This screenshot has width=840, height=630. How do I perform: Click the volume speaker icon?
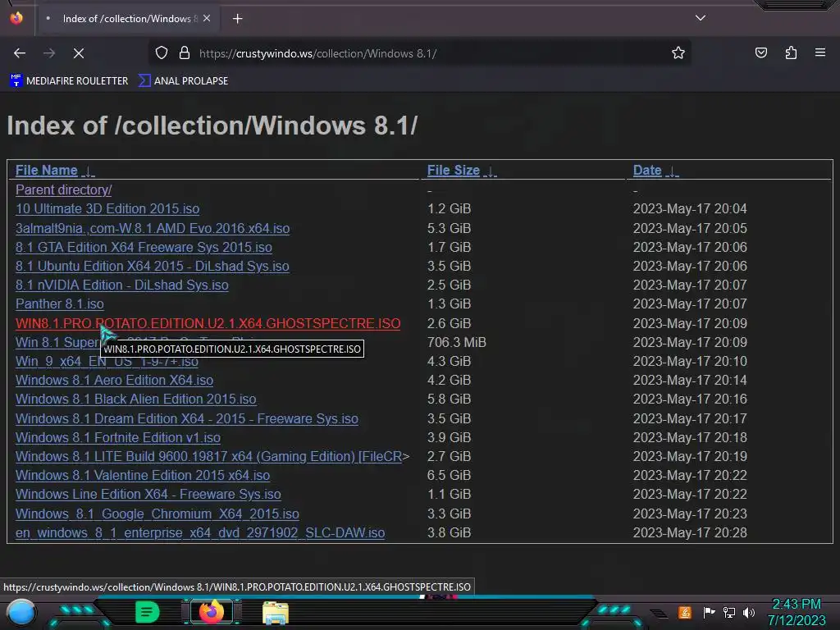coord(749,612)
